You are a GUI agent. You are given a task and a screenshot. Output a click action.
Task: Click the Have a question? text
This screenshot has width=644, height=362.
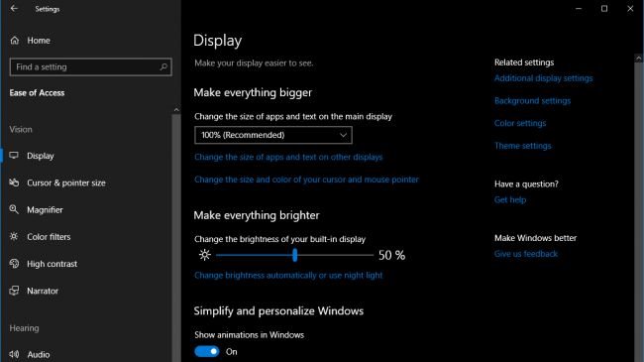(526, 183)
